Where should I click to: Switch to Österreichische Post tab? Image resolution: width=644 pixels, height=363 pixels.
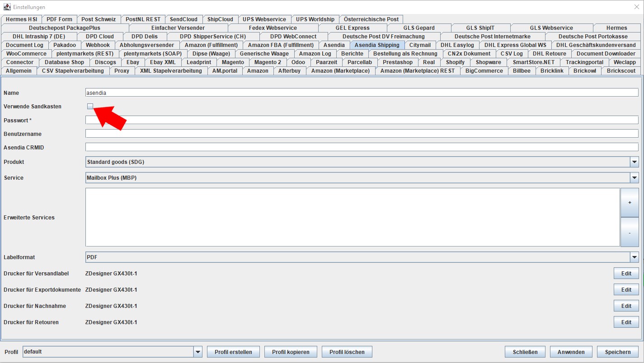point(371,19)
